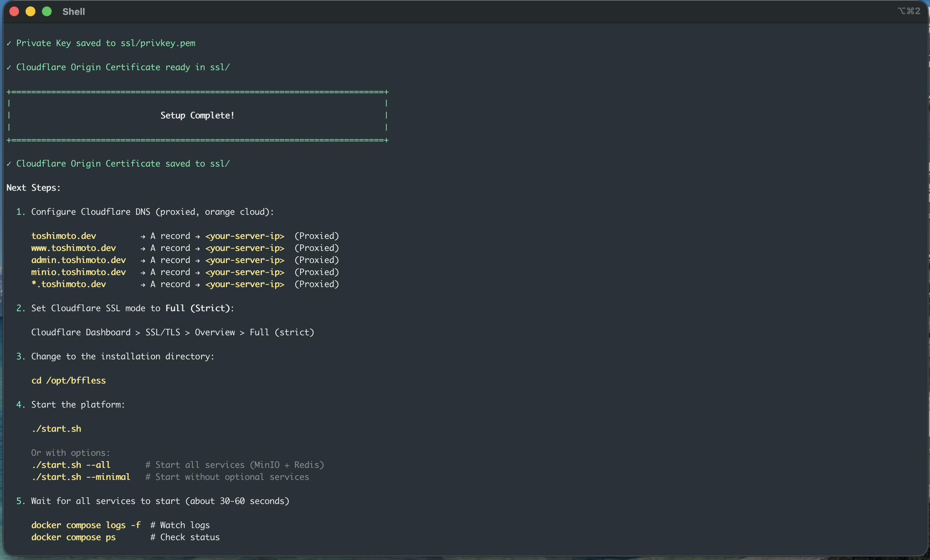Click the docker compose logs -f command
Viewport: 930px width, 560px height.
point(86,525)
